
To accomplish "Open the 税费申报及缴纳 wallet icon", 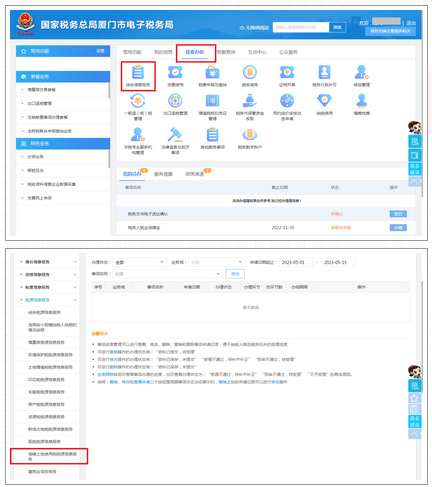I will coord(212,72).
